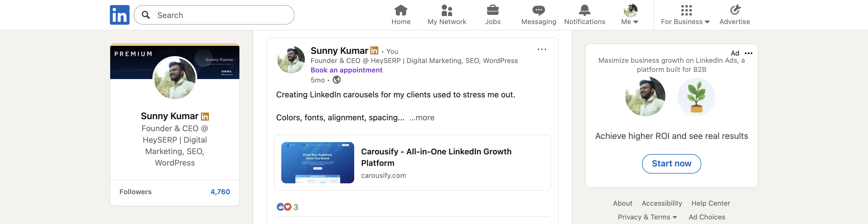Click Achieve higher ROI ad headline
Screen dimensions: 868x224
click(x=671, y=136)
